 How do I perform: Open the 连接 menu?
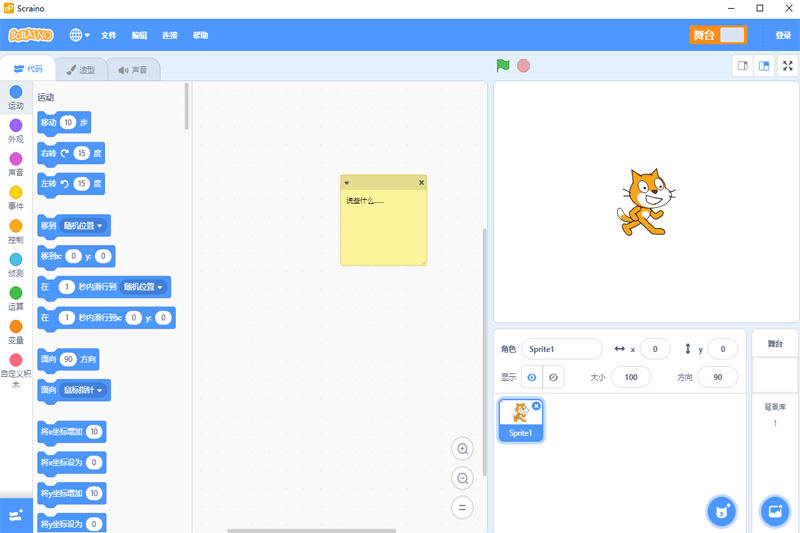pos(169,35)
